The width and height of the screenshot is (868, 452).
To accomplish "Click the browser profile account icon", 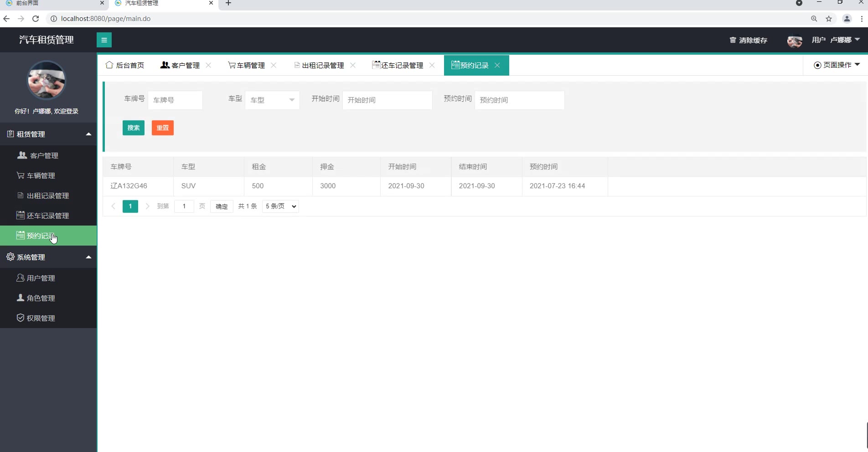I will pyautogui.click(x=847, y=19).
